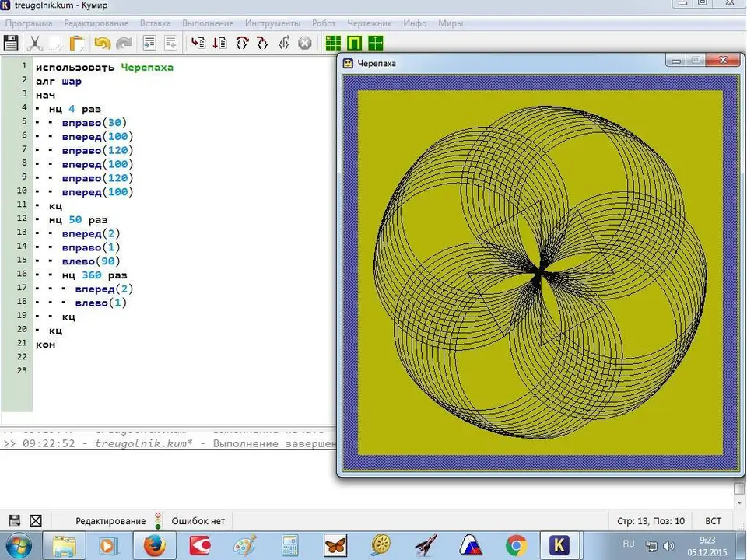Click the 'влево(1)' code line
Viewport: 747px width, 560px height.
(101, 303)
